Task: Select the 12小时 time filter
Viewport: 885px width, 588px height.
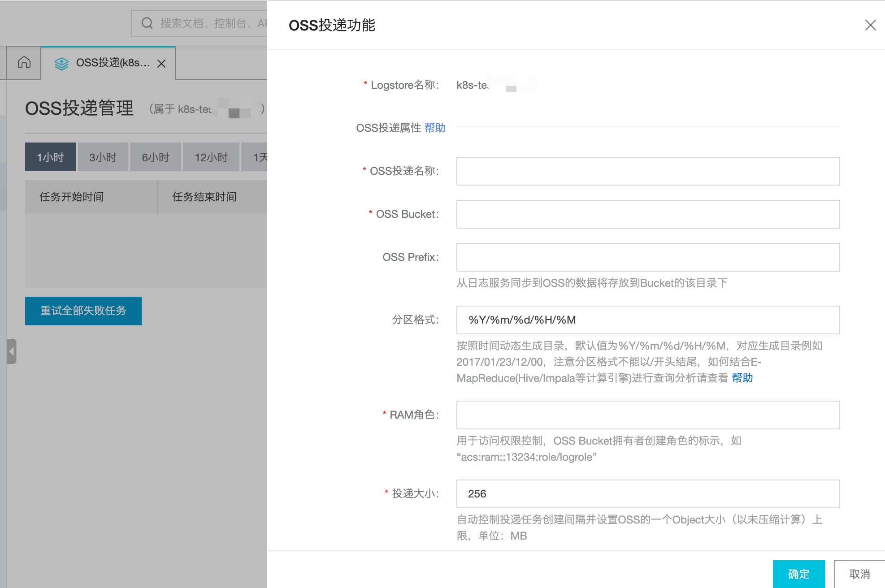Action: [211, 157]
